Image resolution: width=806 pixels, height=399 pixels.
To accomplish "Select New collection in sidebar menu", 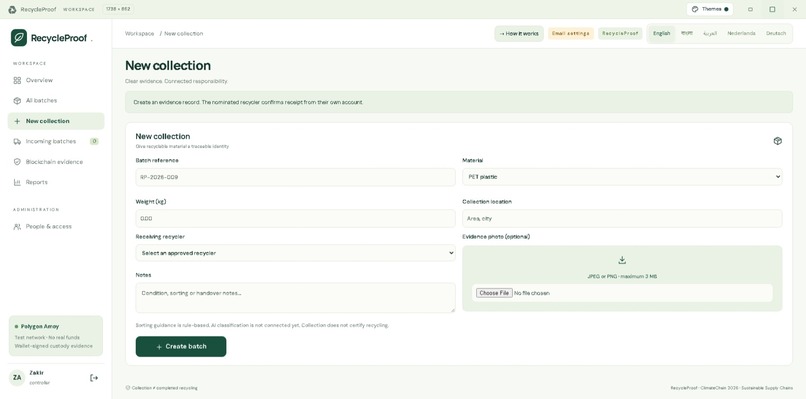I will (x=56, y=121).
